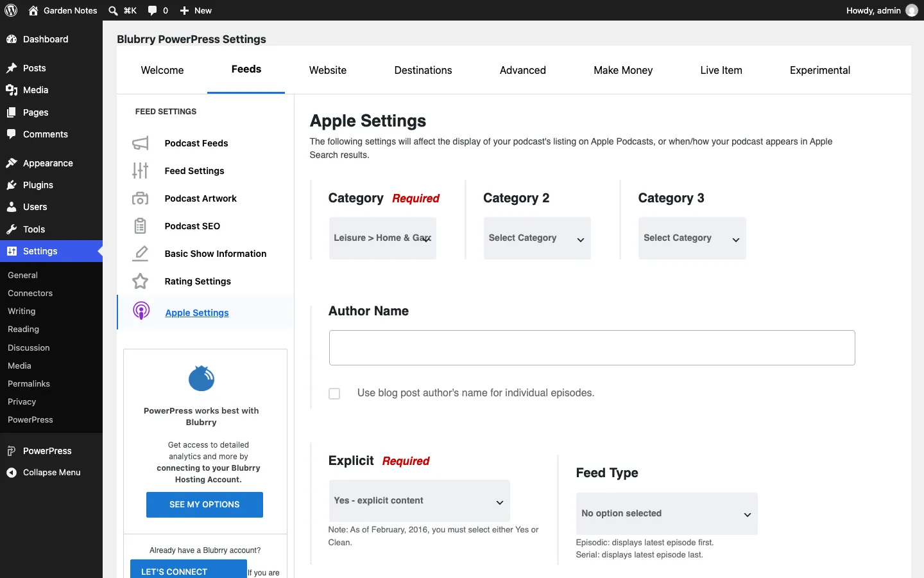Click the Apple Settings podcast icon
This screenshot has width=924, height=578.
(141, 311)
